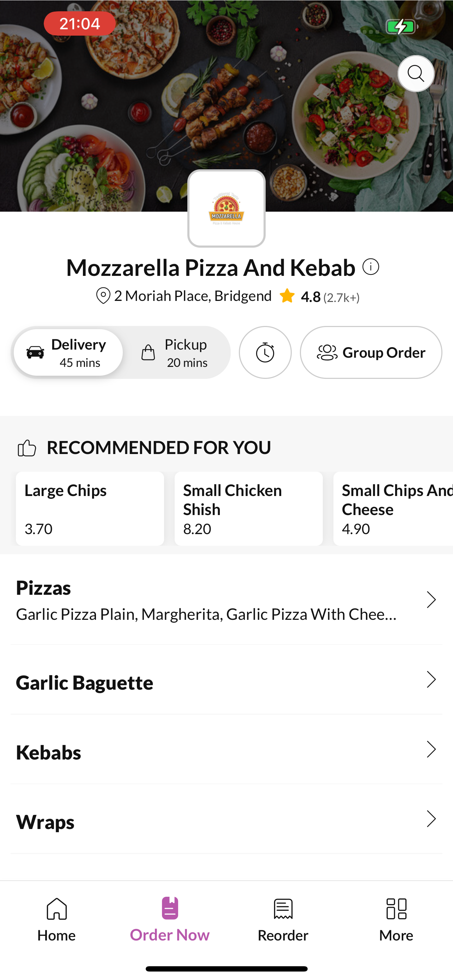
Task: Go to the Home tab
Action: point(56,919)
